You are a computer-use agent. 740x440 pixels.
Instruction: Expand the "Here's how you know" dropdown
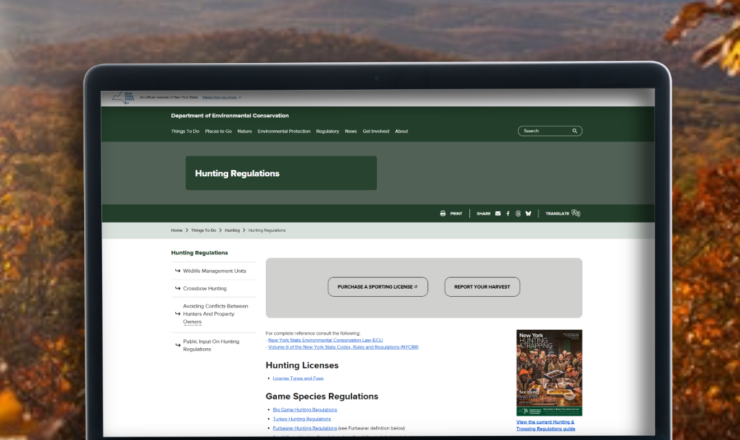click(222, 97)
